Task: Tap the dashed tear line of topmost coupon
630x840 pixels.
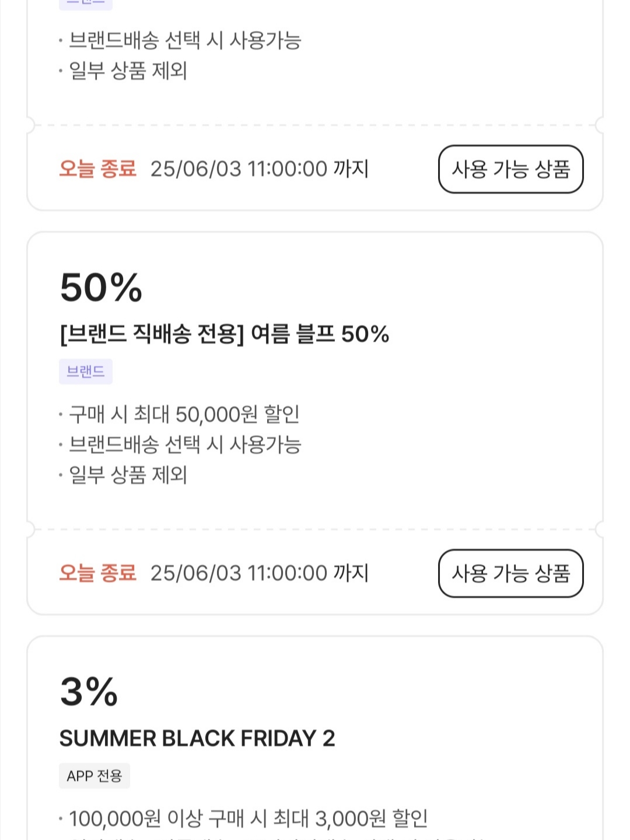Action: tap(315, 125)
